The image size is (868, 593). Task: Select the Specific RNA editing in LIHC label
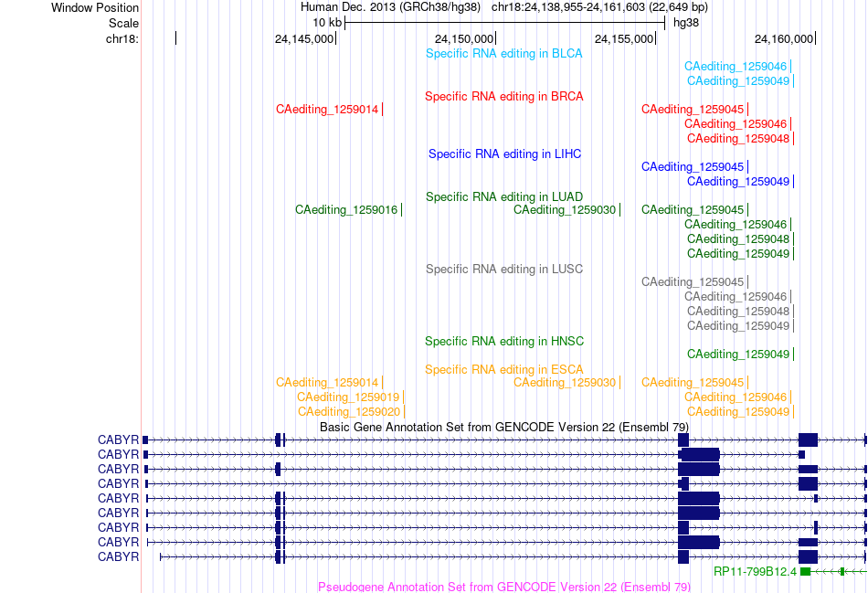504,154
